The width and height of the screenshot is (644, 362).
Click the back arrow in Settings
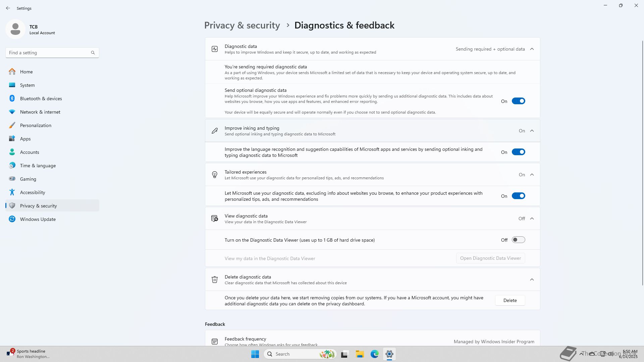(8, 8)
